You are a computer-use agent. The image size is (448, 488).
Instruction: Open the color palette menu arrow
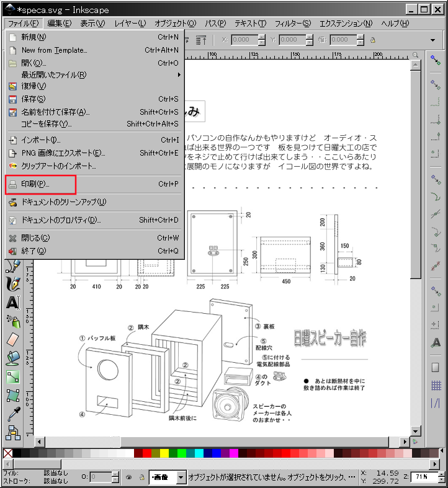(442, 451)
